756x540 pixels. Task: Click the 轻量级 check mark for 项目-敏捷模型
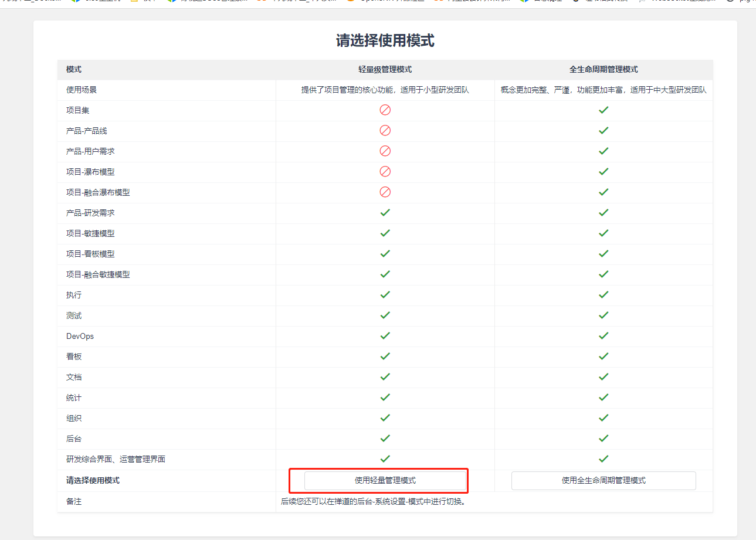385,233
